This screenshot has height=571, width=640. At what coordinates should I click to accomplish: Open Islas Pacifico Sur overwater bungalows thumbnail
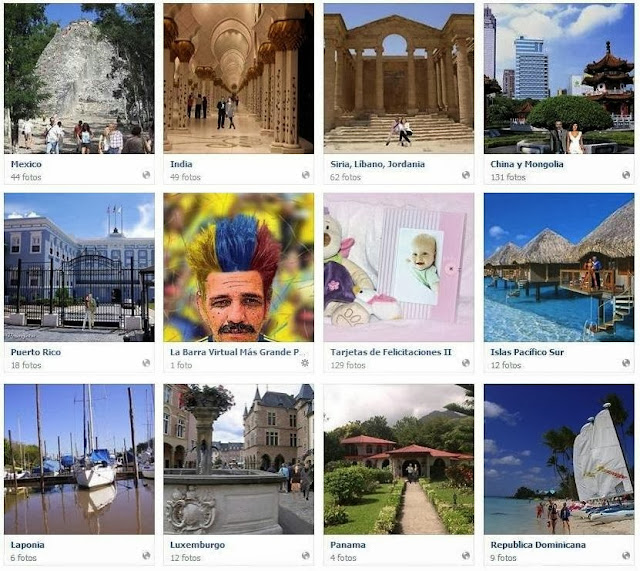pos(559,267)
